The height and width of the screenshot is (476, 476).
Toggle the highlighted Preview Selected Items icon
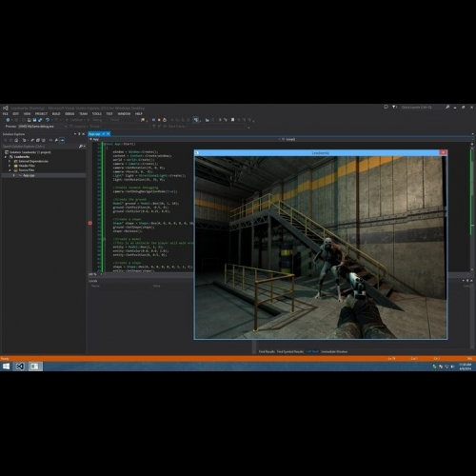tap(62, 140)
